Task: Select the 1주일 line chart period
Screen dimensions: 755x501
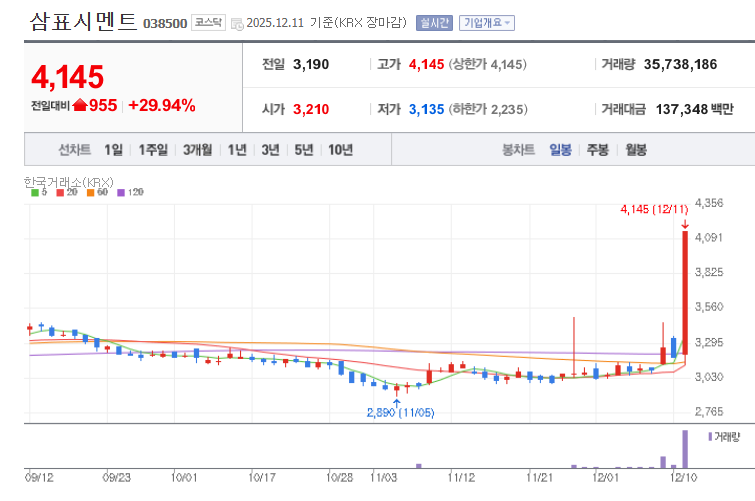Action: click(x=153, y=150)
